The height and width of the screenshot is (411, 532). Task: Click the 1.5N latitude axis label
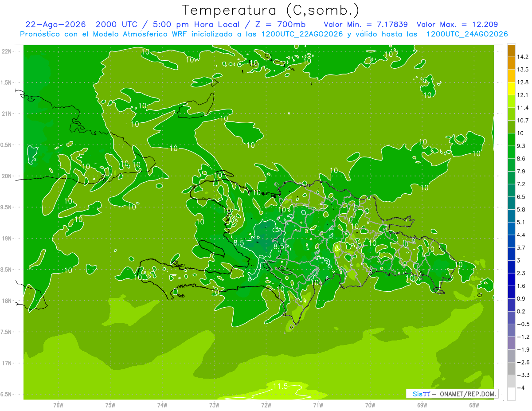[7, 82]
